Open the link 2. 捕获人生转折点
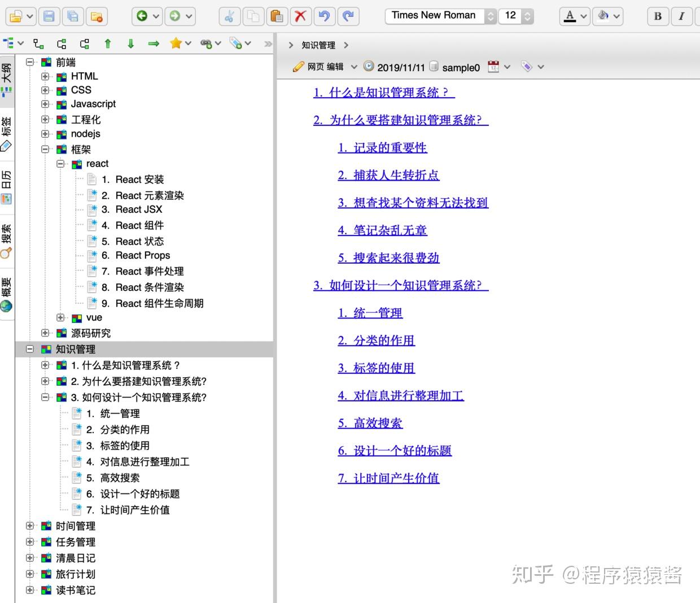 [x=388, y=176]
